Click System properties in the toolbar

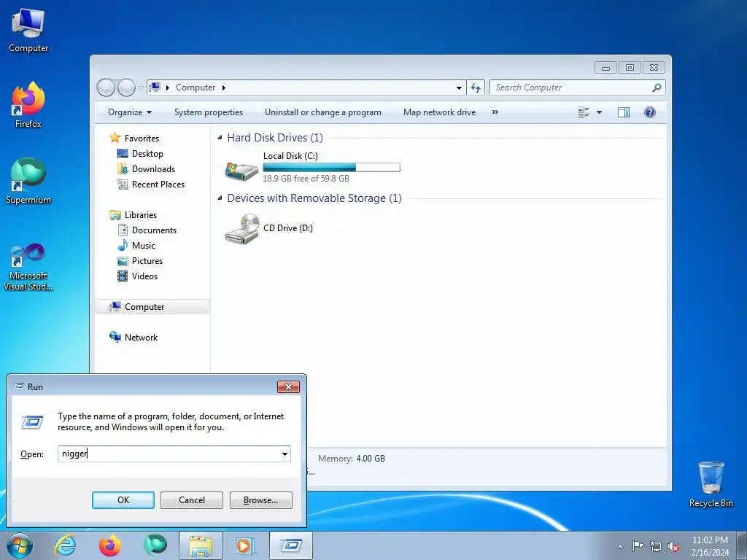(x=209, y=112)
